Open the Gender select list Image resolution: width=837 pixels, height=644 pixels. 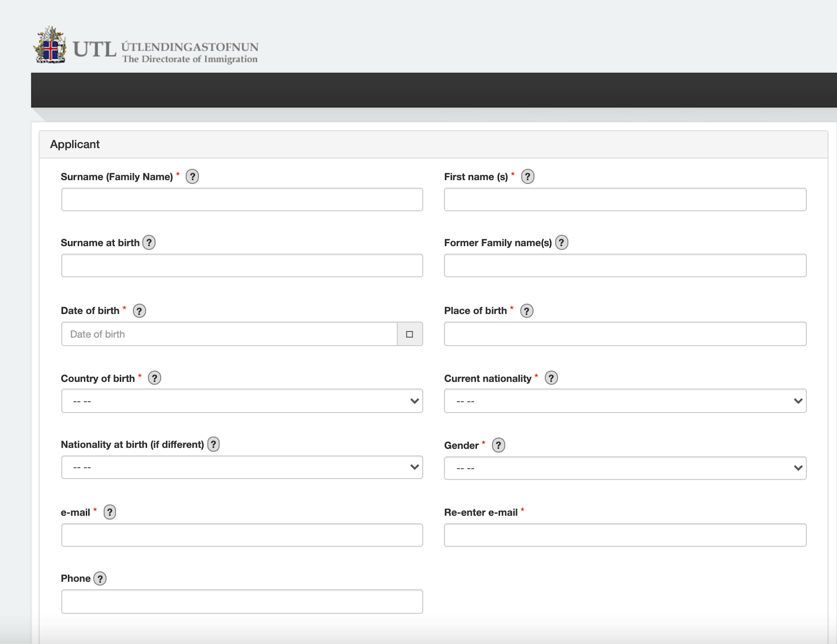click(625, 468)
